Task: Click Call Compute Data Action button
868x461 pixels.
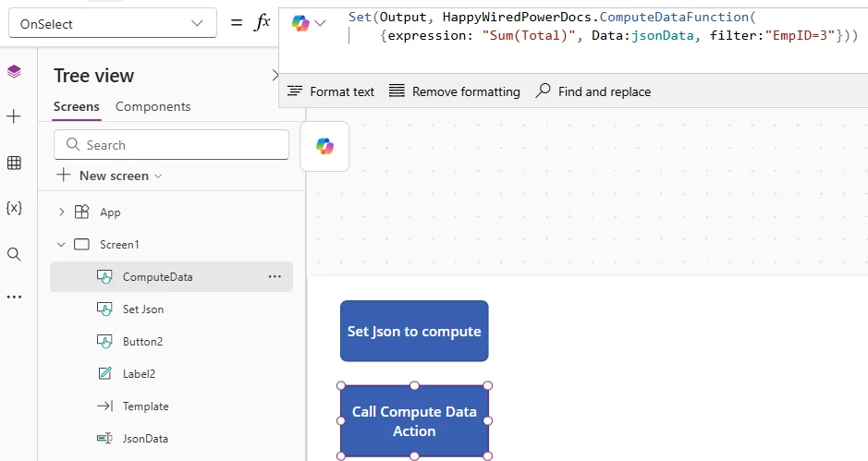Action: (414, 421)
